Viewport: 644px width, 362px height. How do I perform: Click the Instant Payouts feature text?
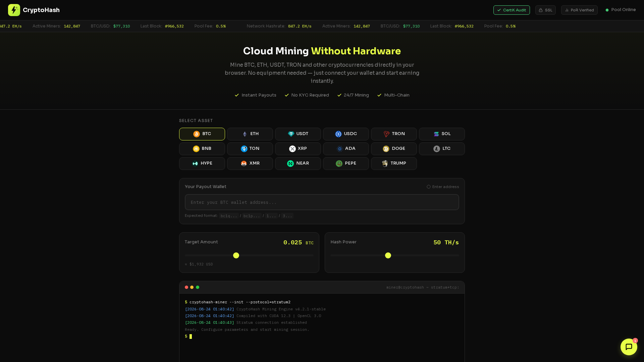coord(259,95)
